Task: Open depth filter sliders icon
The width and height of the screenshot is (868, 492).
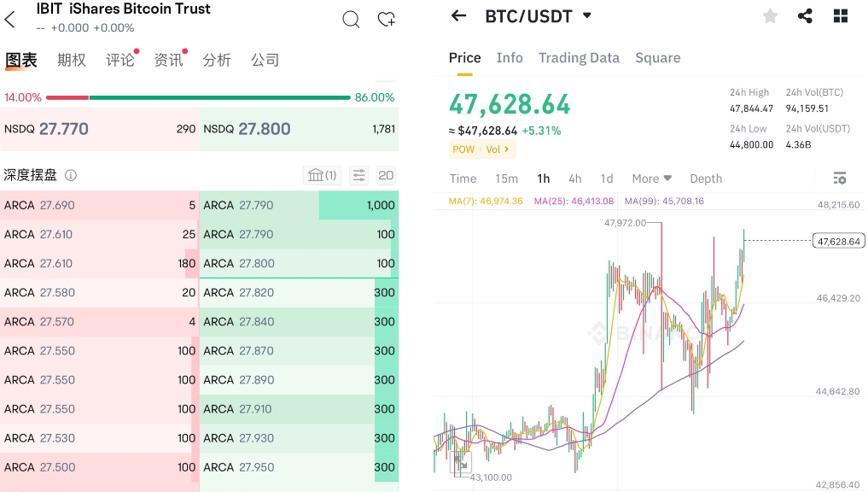Action: 358,175
